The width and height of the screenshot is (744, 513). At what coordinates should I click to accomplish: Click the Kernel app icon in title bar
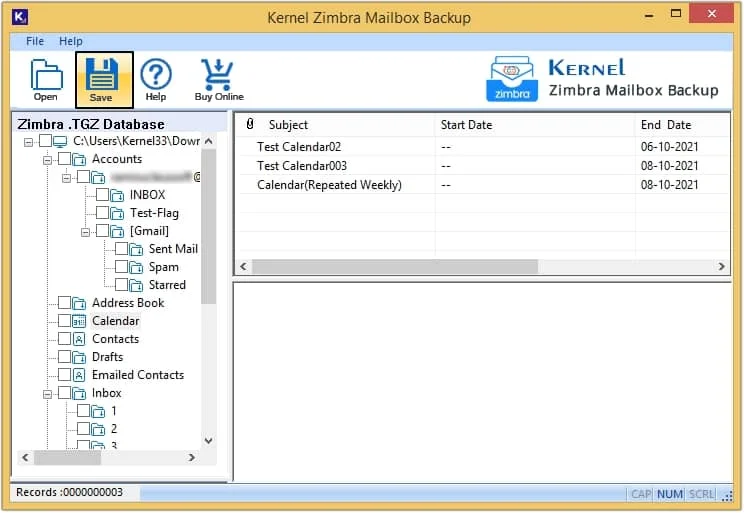19,17
